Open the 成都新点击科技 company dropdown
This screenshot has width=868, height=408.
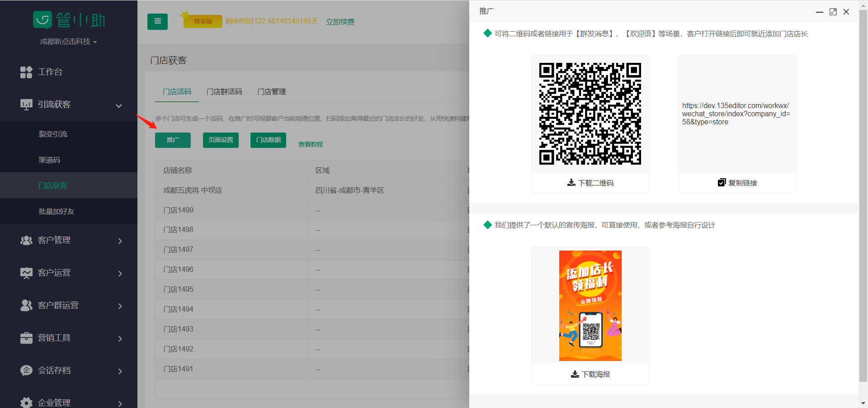pyautogui.click(x=69, y=42)
